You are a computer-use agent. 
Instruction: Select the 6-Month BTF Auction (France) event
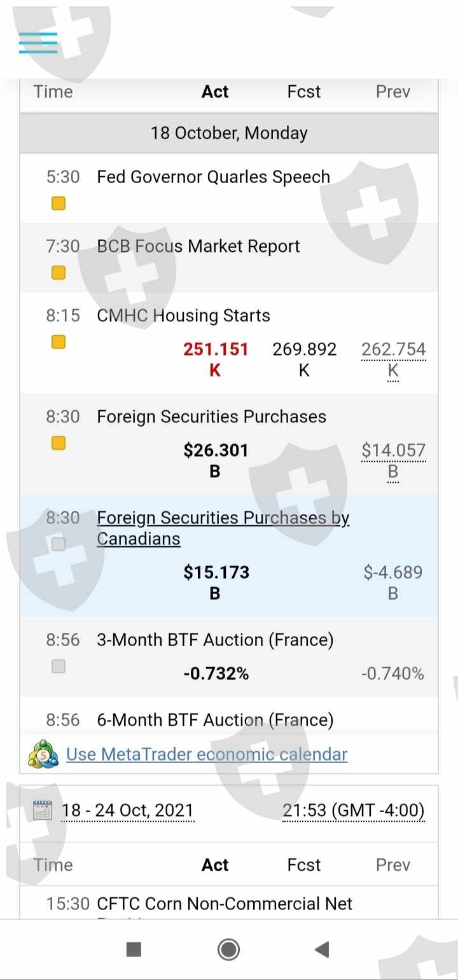click(215, 720)
